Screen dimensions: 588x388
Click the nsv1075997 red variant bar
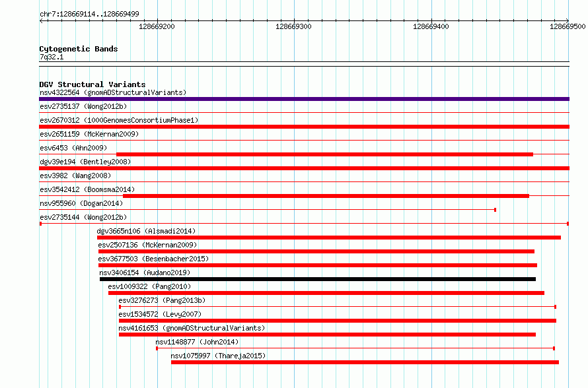(365, 362)
